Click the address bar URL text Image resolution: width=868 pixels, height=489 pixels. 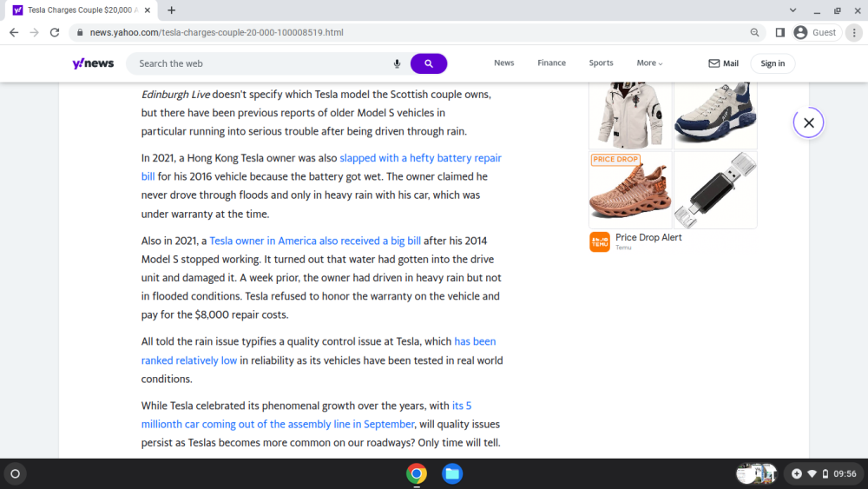[x=216, y=33]
